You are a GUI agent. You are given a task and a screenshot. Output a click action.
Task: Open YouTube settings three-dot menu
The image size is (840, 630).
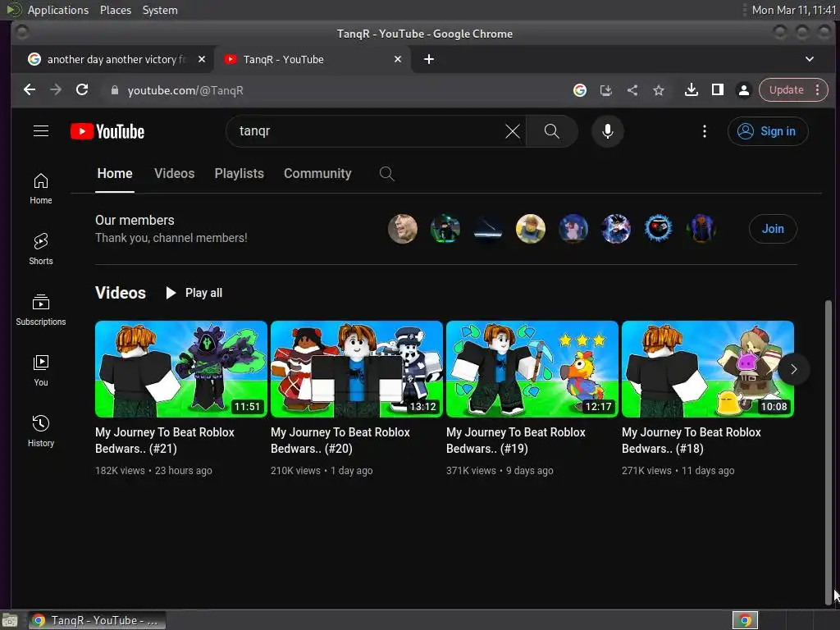click(x=705, y=131)
